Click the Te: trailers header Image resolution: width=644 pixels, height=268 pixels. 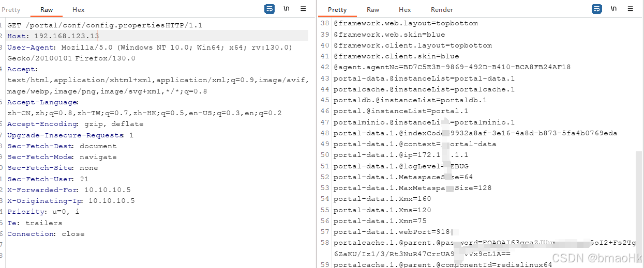tap(35, 223)
